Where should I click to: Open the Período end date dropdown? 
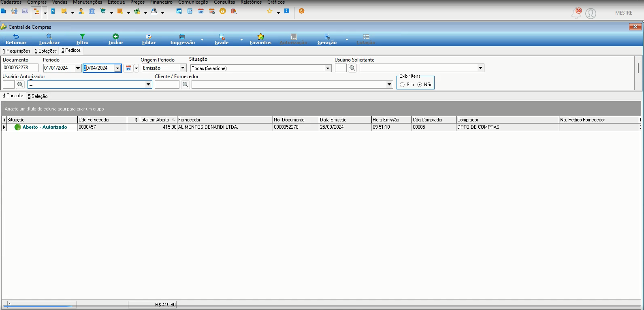pyautogui.click(x=117, y=68)
